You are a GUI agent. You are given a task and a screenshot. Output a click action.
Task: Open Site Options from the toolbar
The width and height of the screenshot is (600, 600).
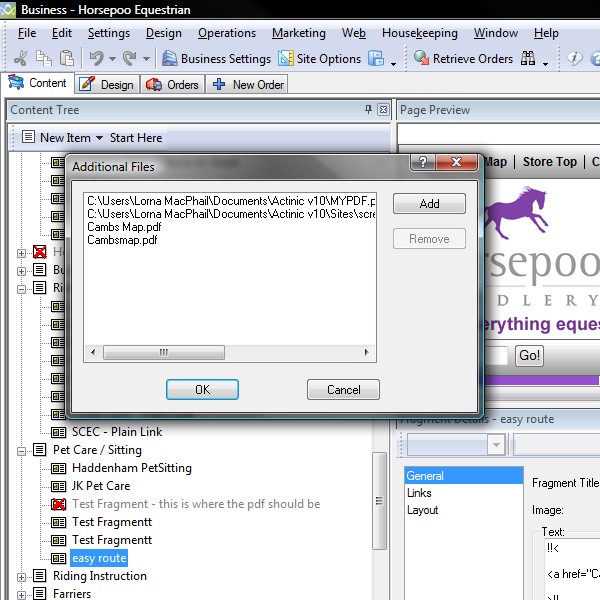320,59
